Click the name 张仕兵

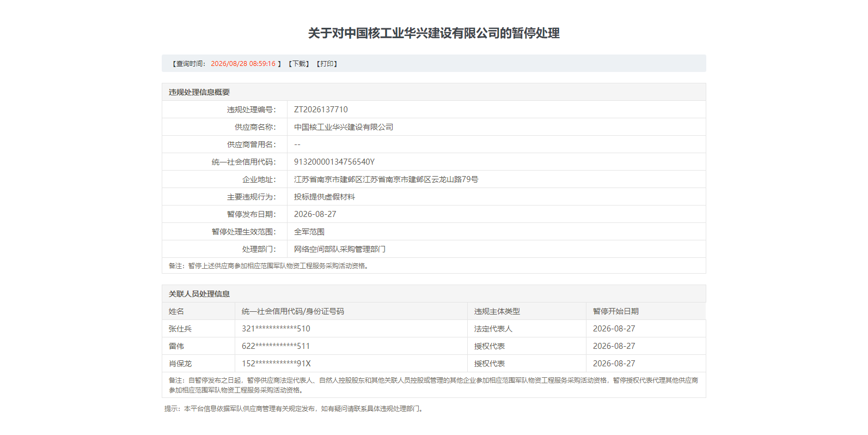pyautogui.click(x=180, y=329)
